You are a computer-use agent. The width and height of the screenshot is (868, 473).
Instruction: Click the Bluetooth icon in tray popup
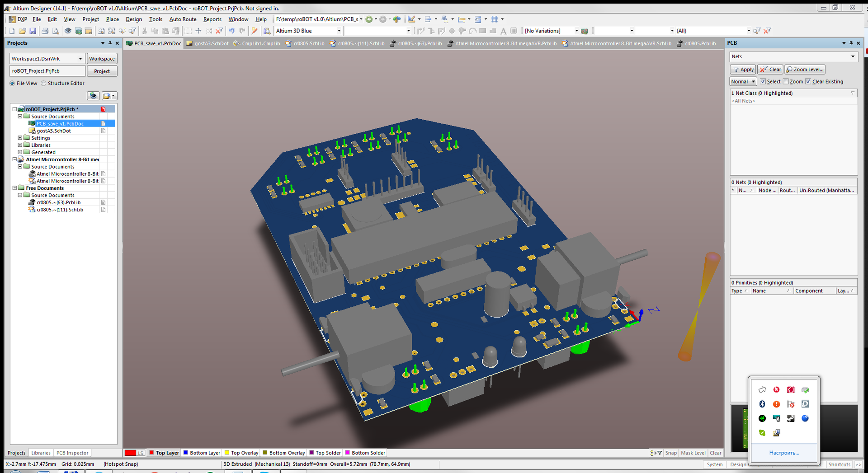(762, 404)
